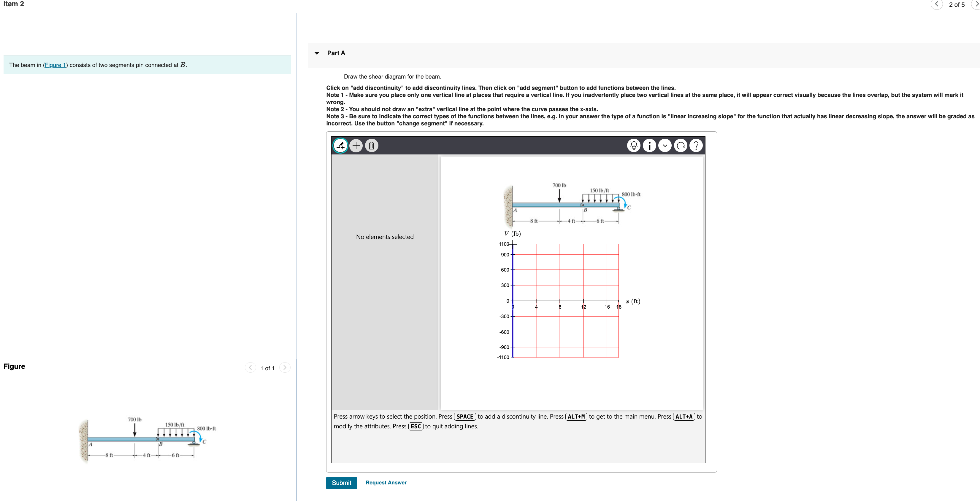Select the highlighted drawing tool toggle
Image resolution: width=980 pixels, height=501 pixels.
point(340,145)
